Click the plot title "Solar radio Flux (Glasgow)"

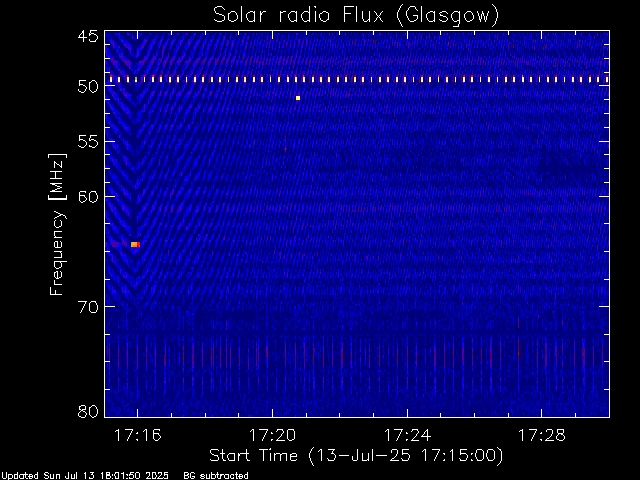coord(356,16)
